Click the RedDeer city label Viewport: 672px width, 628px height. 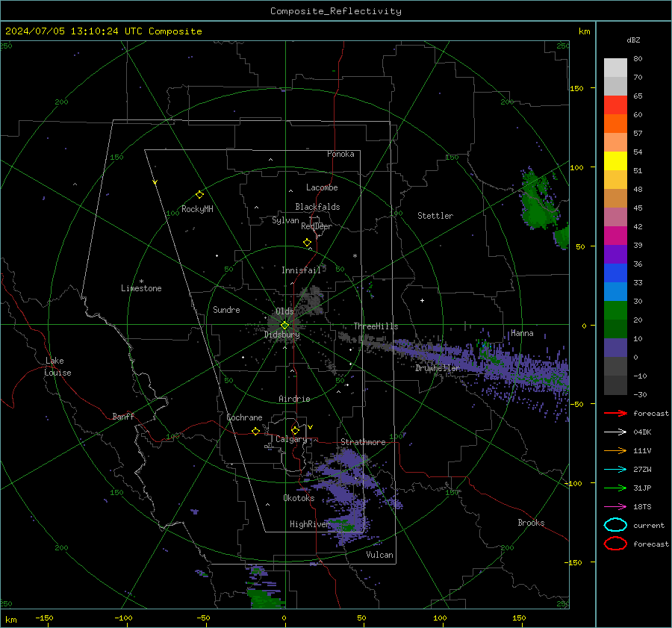click(317, 226)
